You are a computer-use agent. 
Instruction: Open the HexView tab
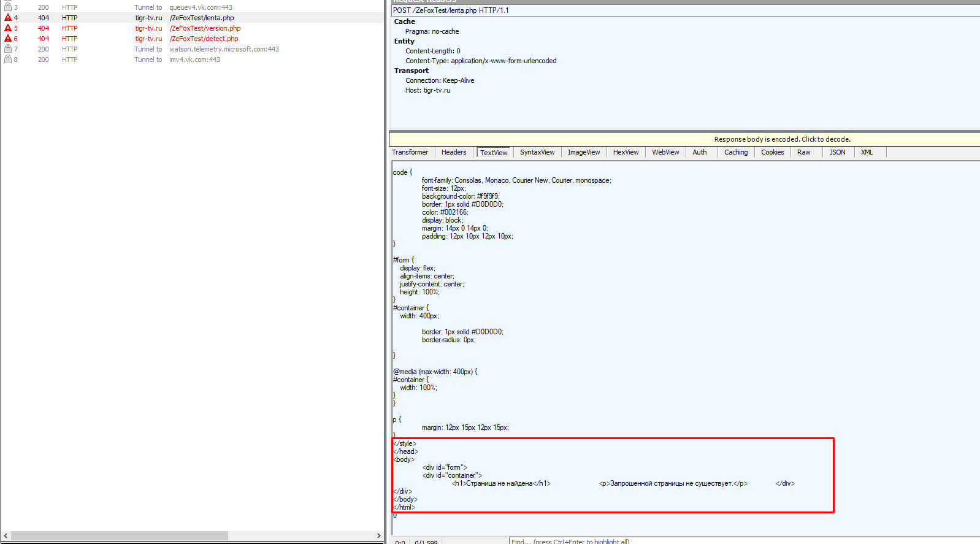click(x=626, y=152)
